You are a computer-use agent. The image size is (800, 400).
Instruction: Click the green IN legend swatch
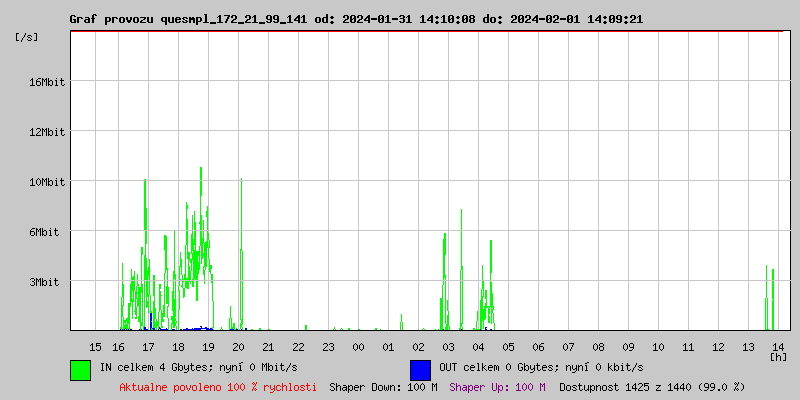coord(80,370)
